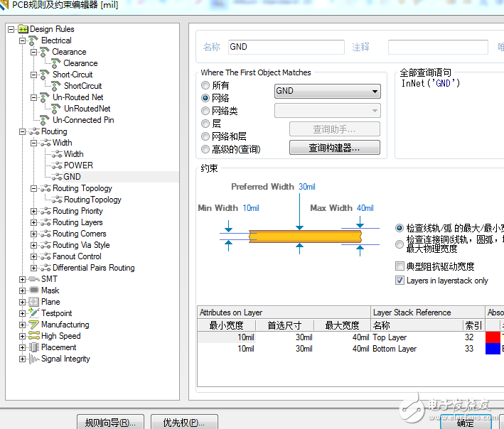Select the POWER width rule
Viewport: 504px width, 429px height.
[78, 165]
